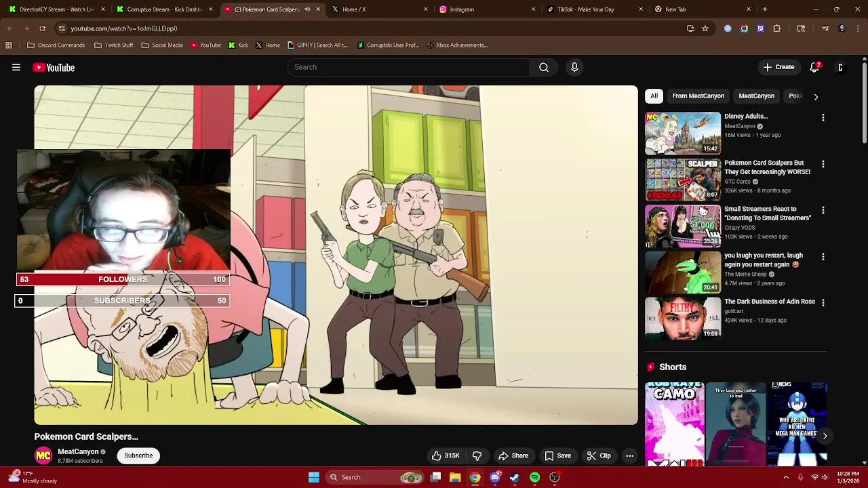868x488 pixels.
Task: Mute the Pokemon Card Scalpers tab audio
Action: pos(307,9)
